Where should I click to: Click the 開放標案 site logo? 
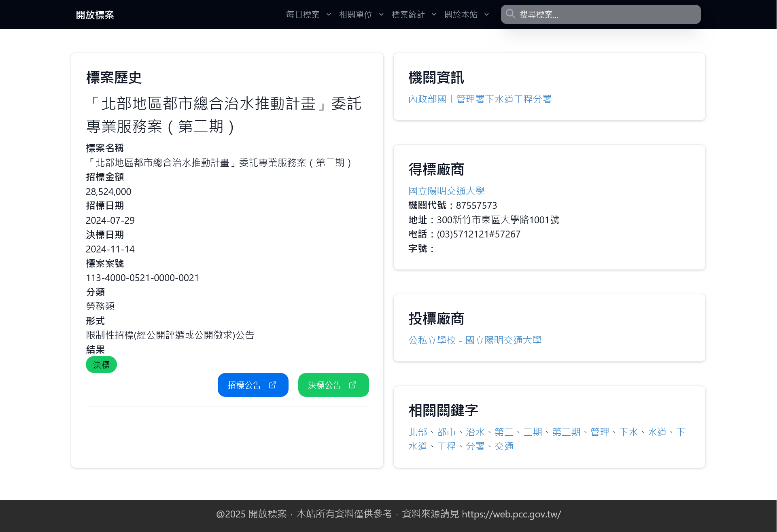coord(95,15)
